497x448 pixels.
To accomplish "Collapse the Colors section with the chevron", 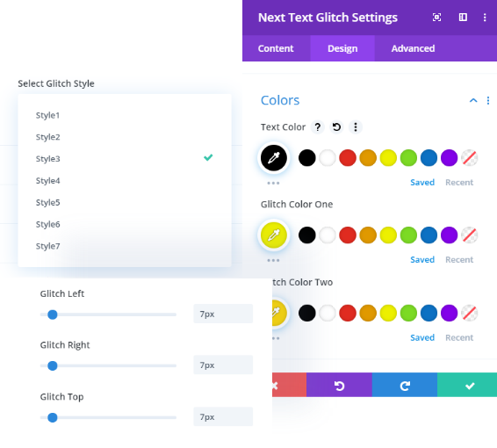I will point(473,100).
